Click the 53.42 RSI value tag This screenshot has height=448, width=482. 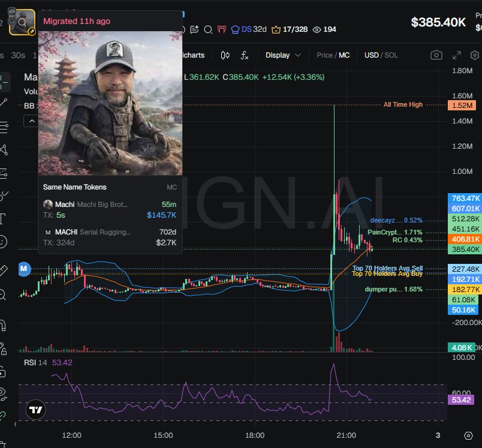pyautogui.click(x=461, y=400)
